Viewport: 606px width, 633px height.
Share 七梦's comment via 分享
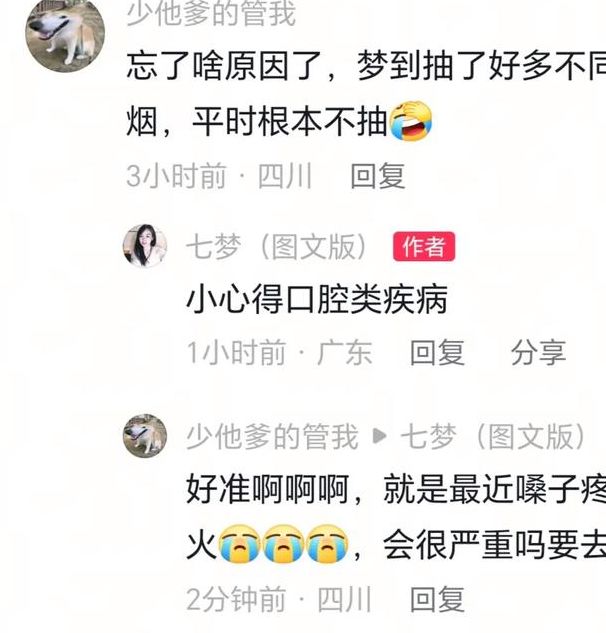pyautogui.click(x=538, y=352)
